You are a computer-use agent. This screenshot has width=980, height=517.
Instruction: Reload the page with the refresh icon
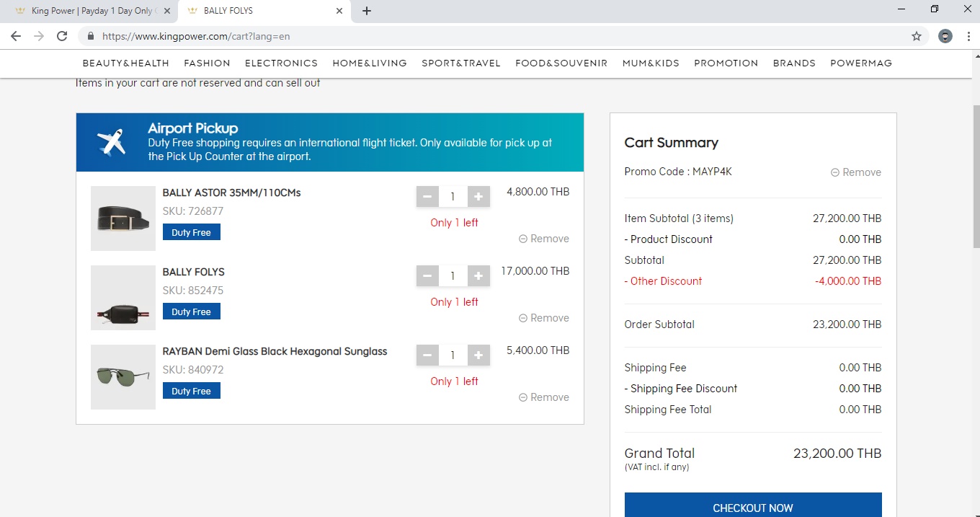(x=62, y=36)
